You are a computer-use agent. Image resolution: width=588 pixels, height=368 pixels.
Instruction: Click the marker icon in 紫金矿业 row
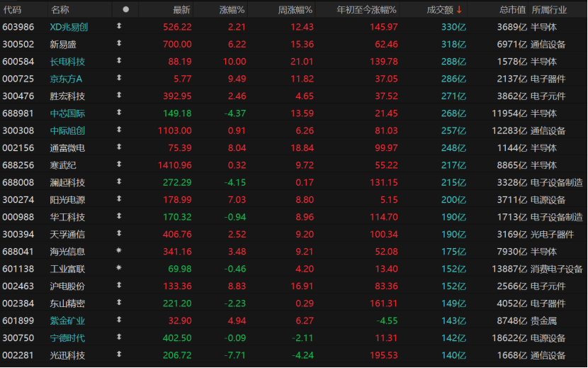(x=119, y=320)
